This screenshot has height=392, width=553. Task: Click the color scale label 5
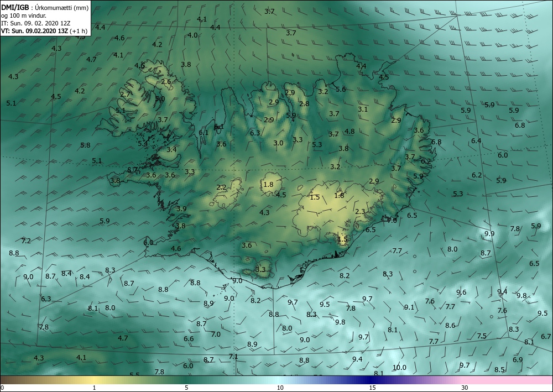click(x=186, y=388)
